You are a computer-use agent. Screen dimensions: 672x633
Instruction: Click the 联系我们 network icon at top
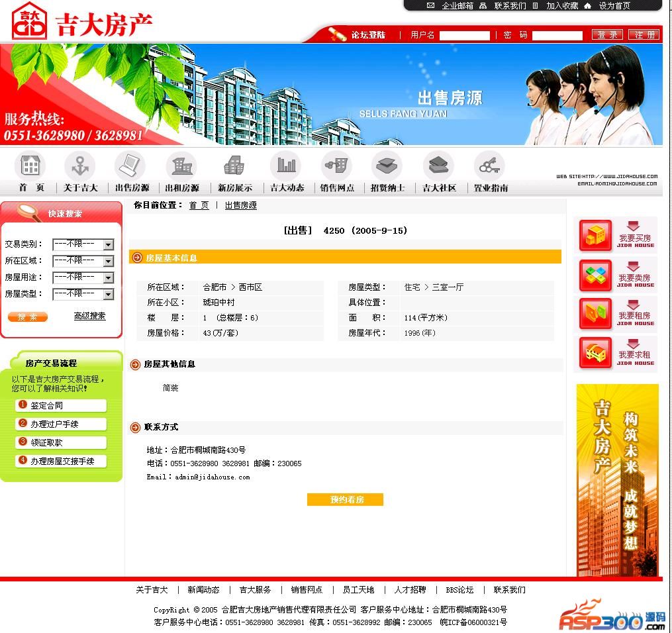pos(483,5)
